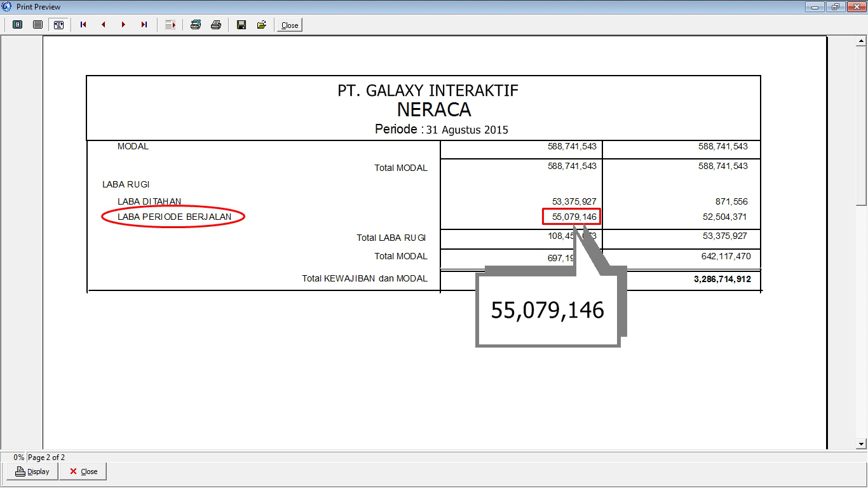
Task: Select the 100% zoom view icon
Action: [x=38, y=25]
